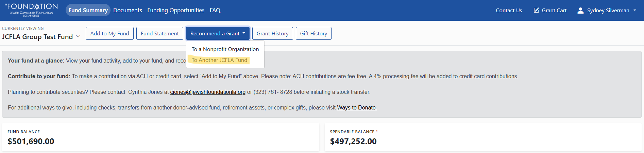Screen dimensions: 644x153
Task: Go to the Documents page
Action: [128, 10]
